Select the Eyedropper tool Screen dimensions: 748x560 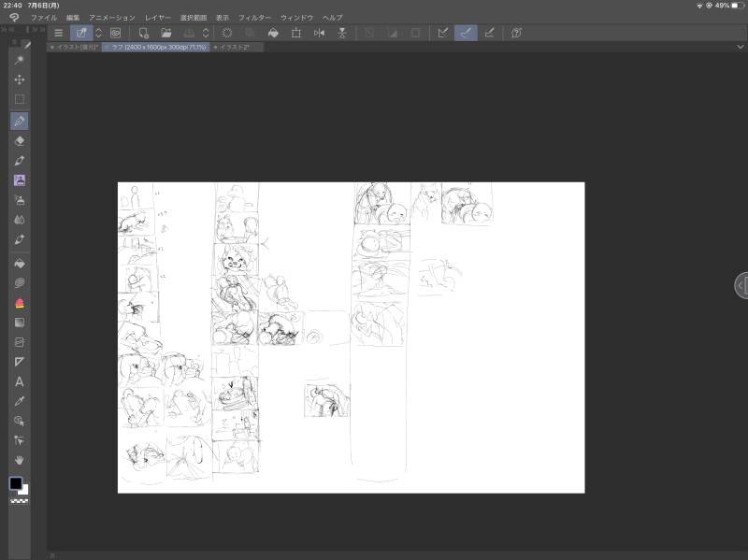[x=20, y=401]
